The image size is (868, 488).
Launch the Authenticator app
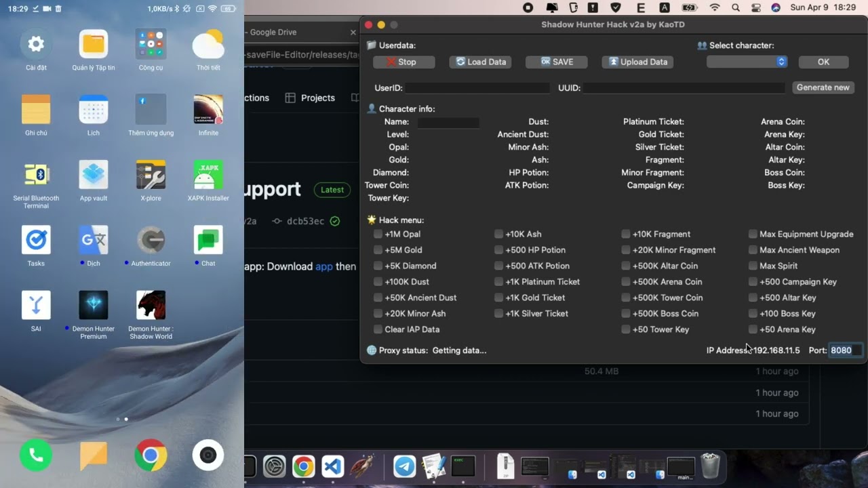(151, 239)
